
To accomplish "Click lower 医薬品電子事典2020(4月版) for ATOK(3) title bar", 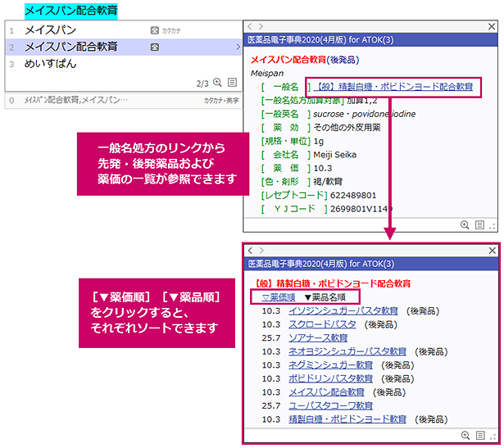I will (371, 264).
